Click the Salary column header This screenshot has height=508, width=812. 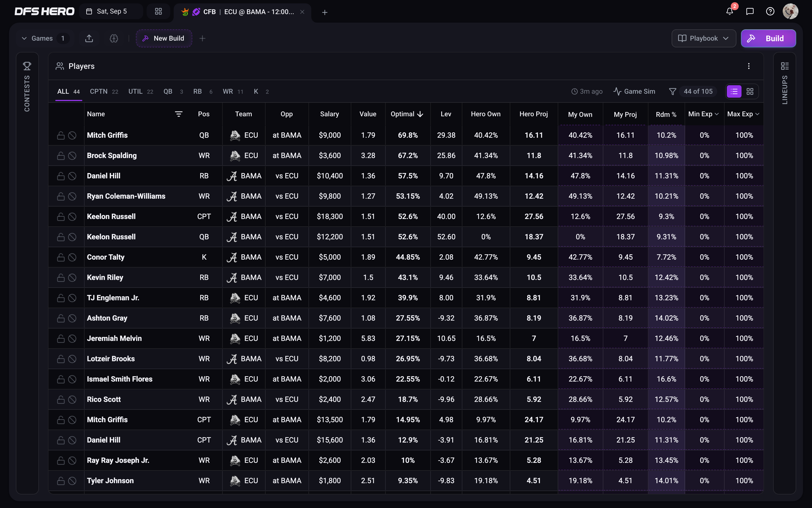tap(330, 114)
